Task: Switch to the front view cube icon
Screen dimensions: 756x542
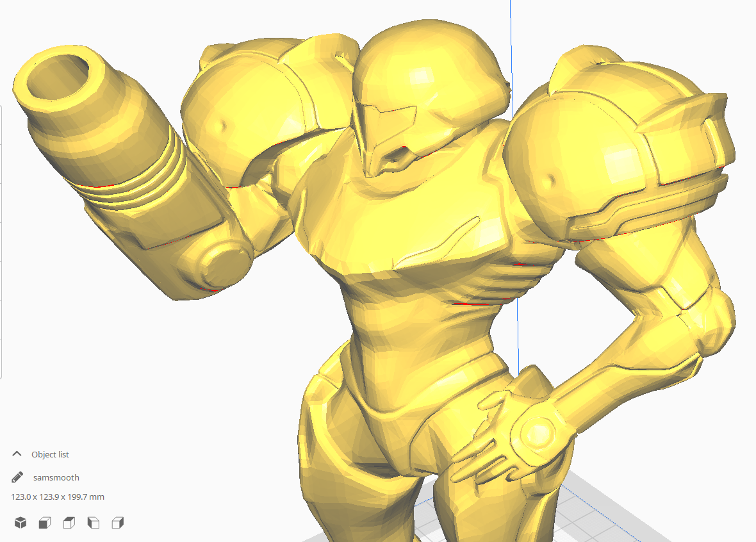Action: (45, 523)
